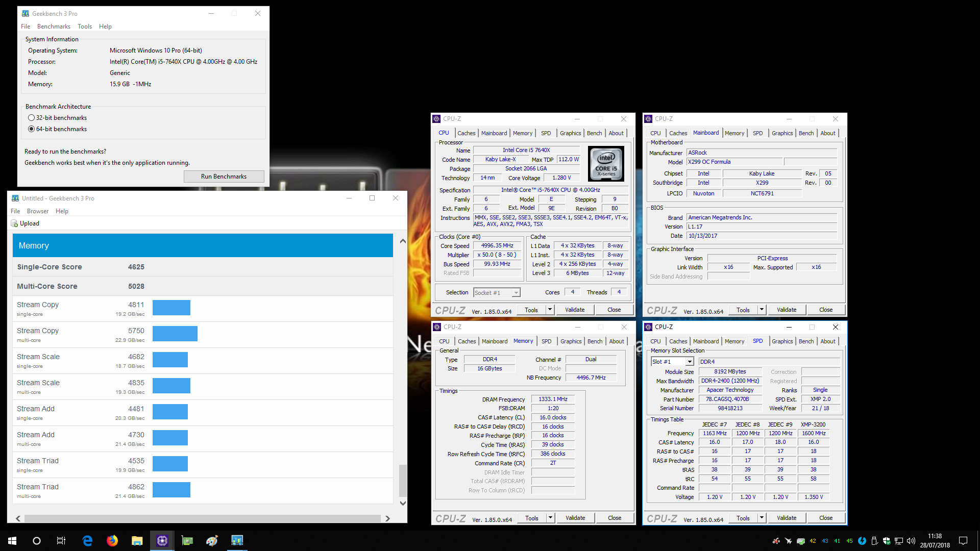Screen dimensions: 980x551
Task: Click horizontal scrollbar left arrow in Geekbench
Action: [18, 518]
